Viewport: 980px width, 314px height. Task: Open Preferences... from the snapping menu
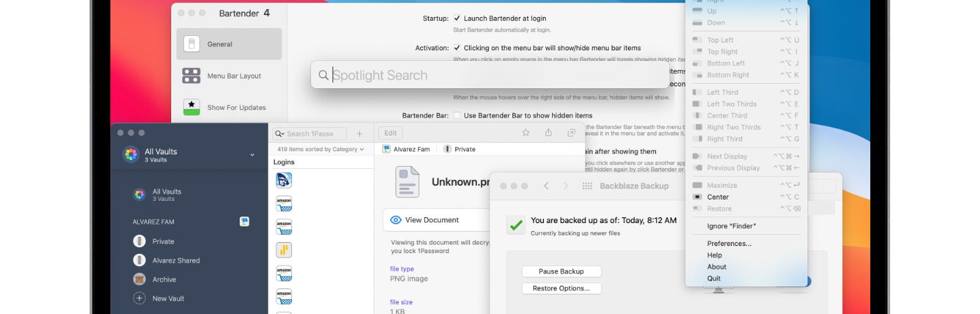click(746, 243)
